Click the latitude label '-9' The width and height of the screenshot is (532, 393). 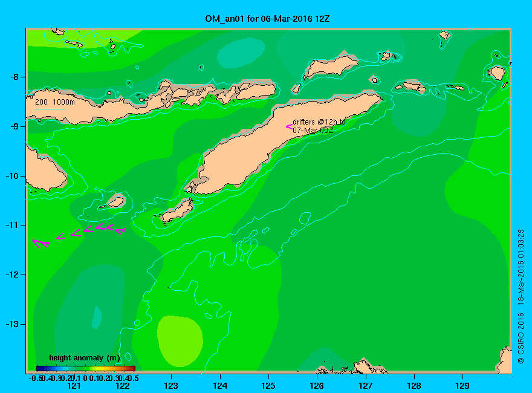click(x=15, y=126)
